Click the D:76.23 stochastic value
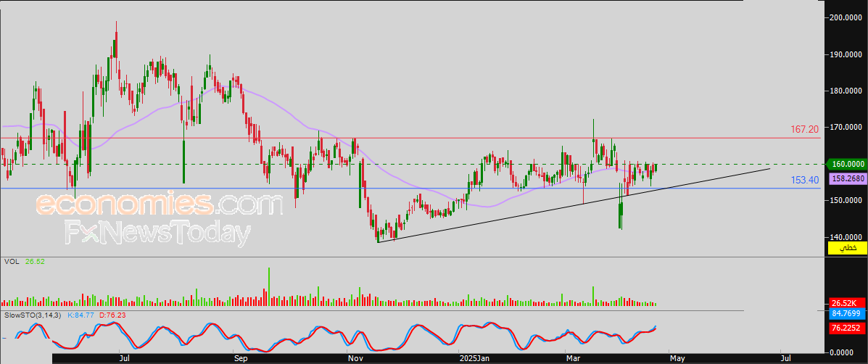The width and height of the screenshot is (868, 364). click(112, 315)
